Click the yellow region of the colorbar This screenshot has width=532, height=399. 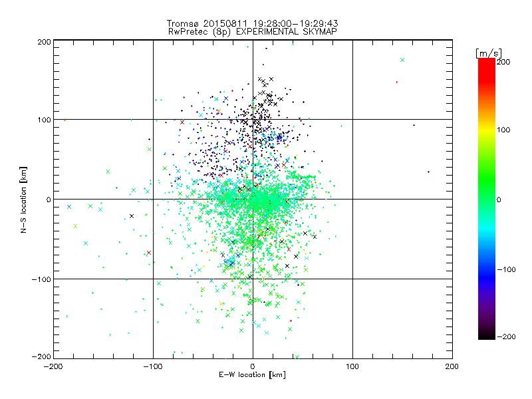click(x=487, y=130)
